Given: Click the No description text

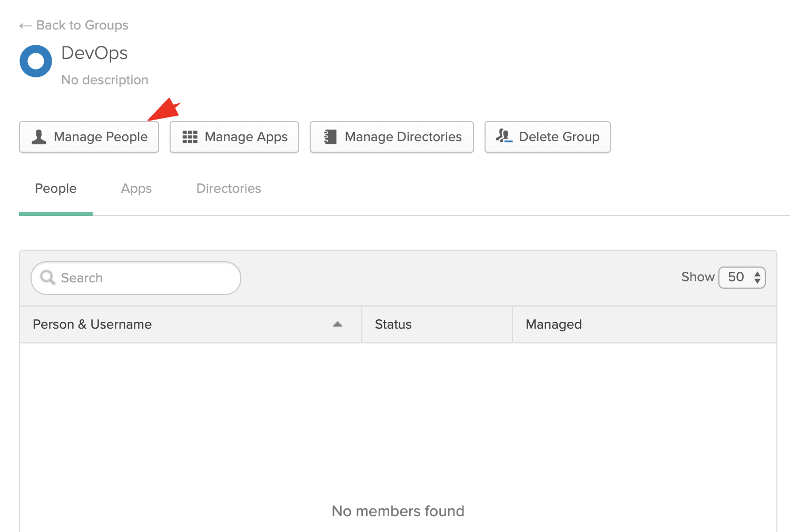Looking at the screenshot, I should (x=105, y=80).
